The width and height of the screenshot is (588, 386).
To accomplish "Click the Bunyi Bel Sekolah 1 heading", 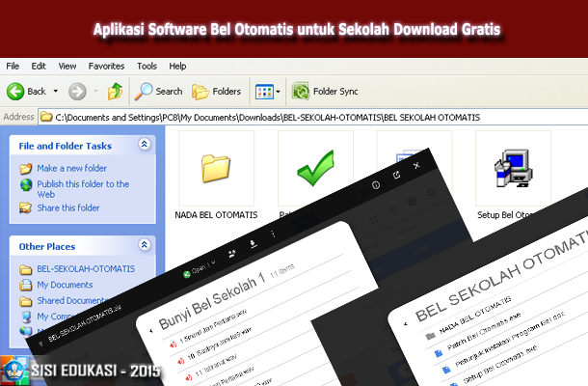I will 212,301.
